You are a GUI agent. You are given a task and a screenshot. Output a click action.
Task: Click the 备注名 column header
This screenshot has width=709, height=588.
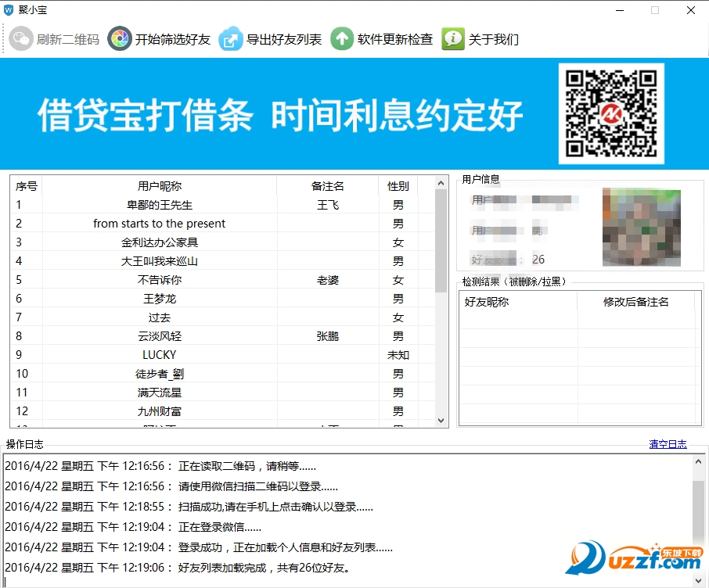pyautogui.click(x=328, y=186)
